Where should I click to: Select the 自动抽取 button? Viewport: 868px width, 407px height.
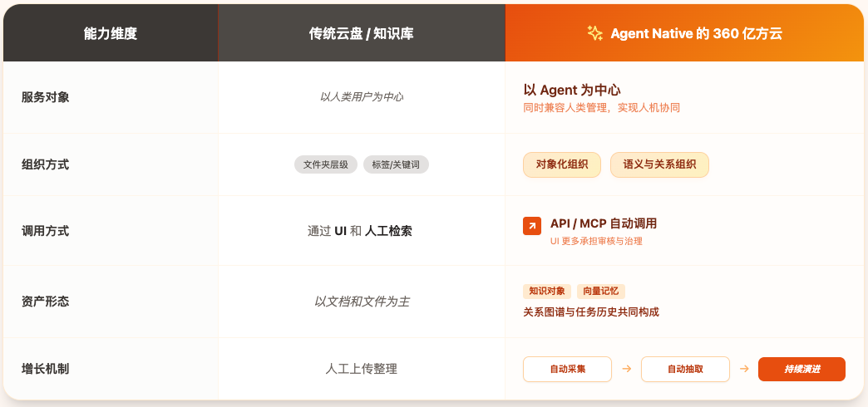coord(685,369)
